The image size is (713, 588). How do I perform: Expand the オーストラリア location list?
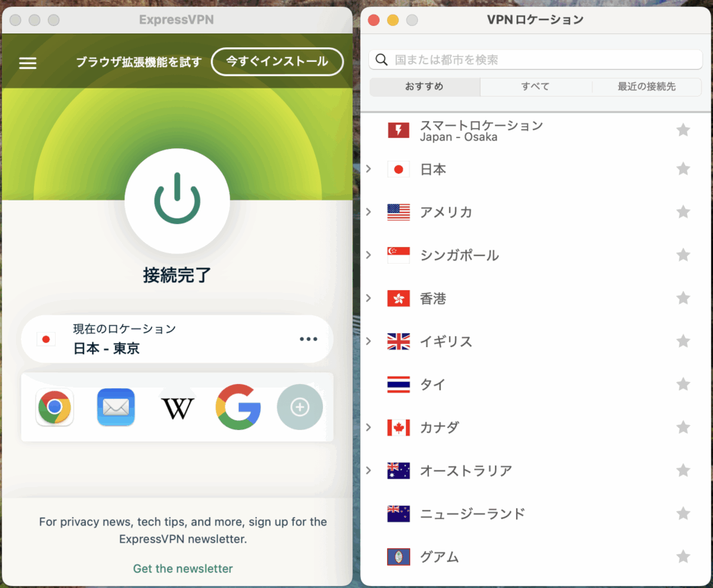pos(369,470)
